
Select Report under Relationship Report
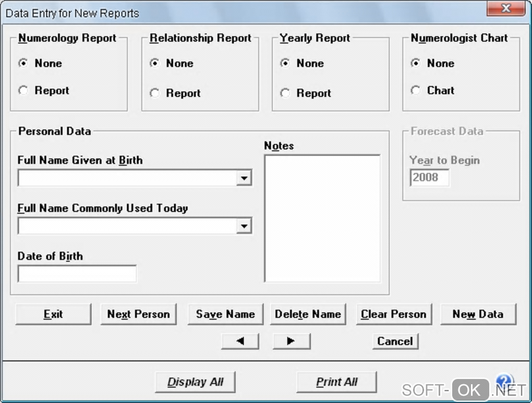(154, 93)
